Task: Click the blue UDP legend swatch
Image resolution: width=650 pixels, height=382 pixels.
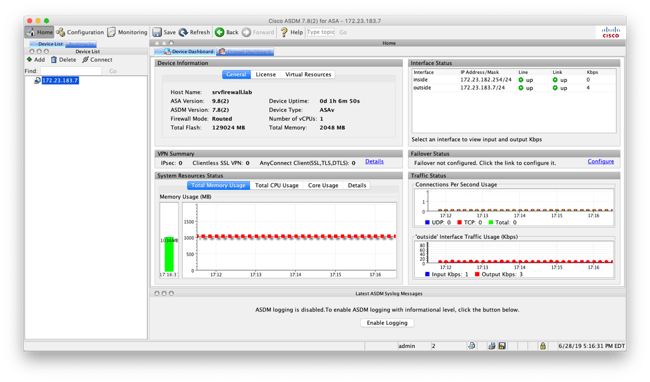Action: tap(427, 222)
